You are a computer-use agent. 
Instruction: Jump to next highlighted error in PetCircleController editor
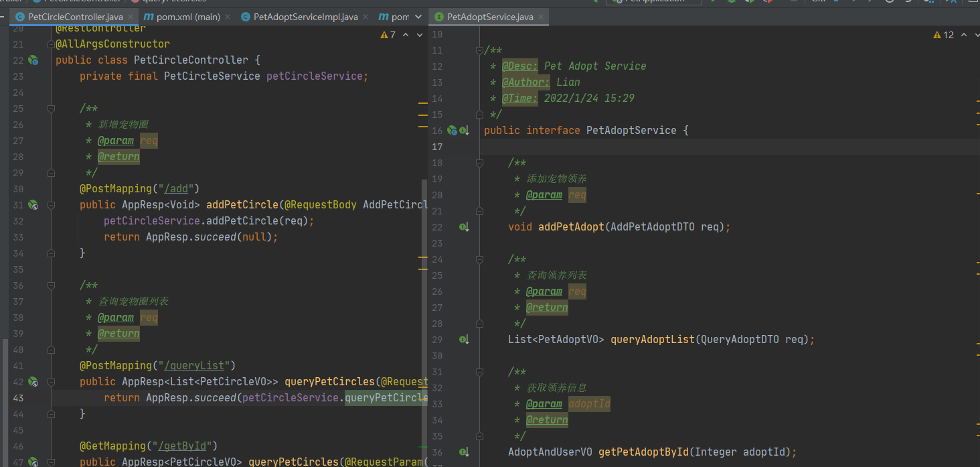click(418, 34)
